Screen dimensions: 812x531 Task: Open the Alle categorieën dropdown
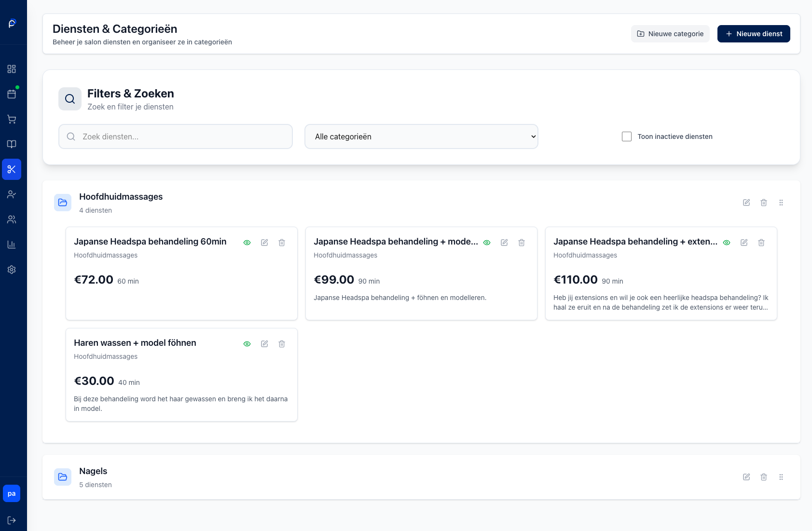[x=421, y=136]
